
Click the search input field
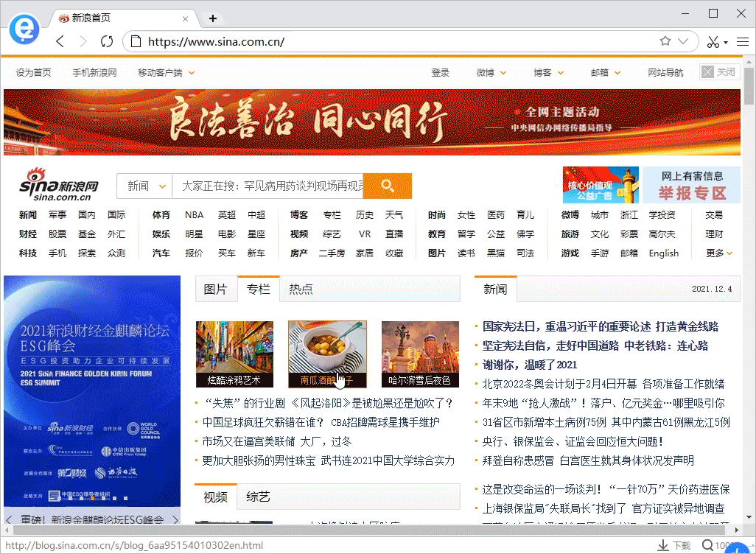268,186
